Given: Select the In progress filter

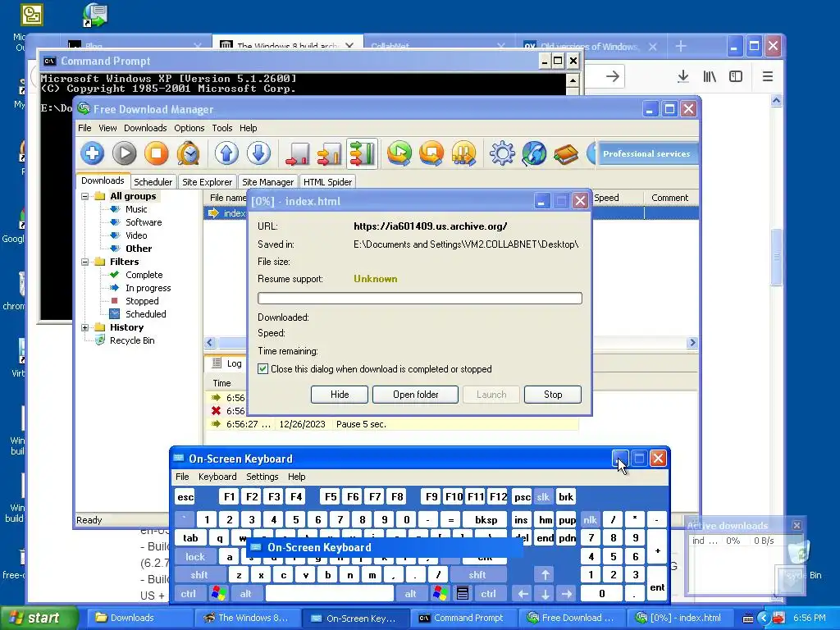Looking at the screenshot, I should point(148,288).
